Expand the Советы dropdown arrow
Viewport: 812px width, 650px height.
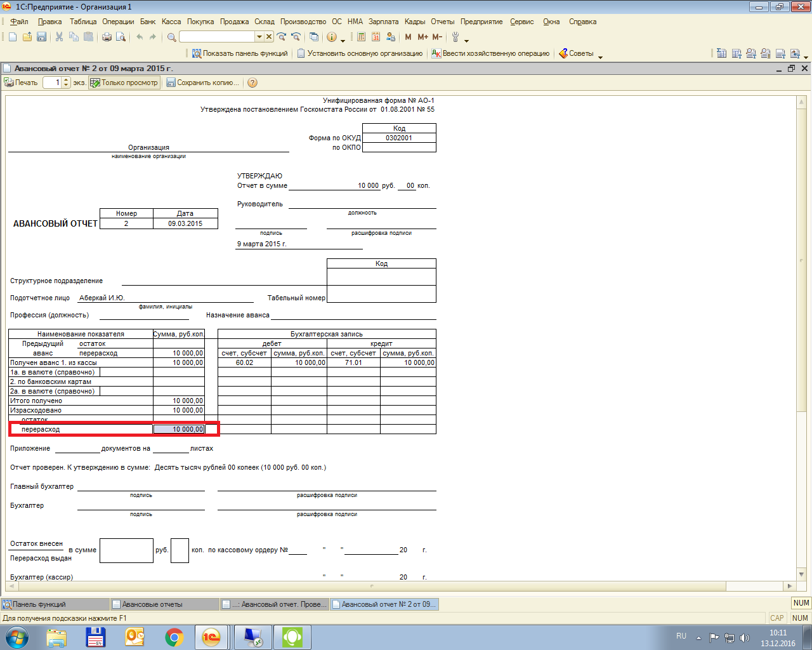600,56
